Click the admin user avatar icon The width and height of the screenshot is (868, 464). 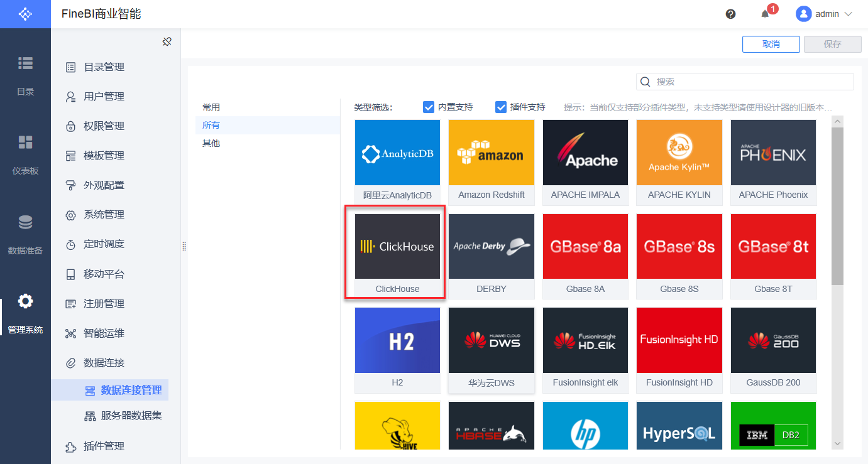tap(803, 14)
